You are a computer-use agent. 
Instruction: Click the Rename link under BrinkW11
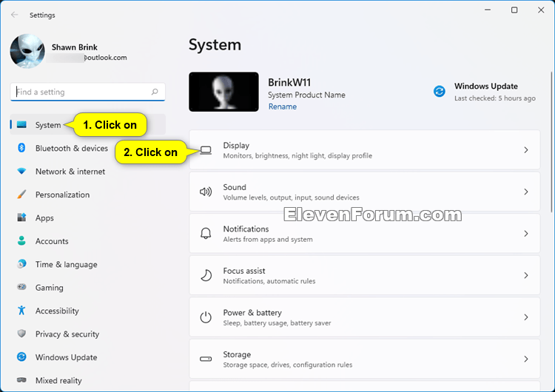pos(283,107)
